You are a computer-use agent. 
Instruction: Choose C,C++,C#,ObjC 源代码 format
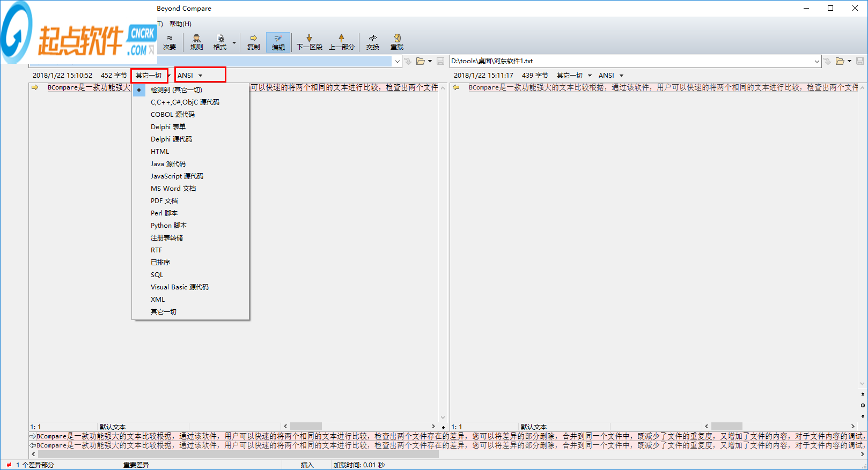[190, 102]
